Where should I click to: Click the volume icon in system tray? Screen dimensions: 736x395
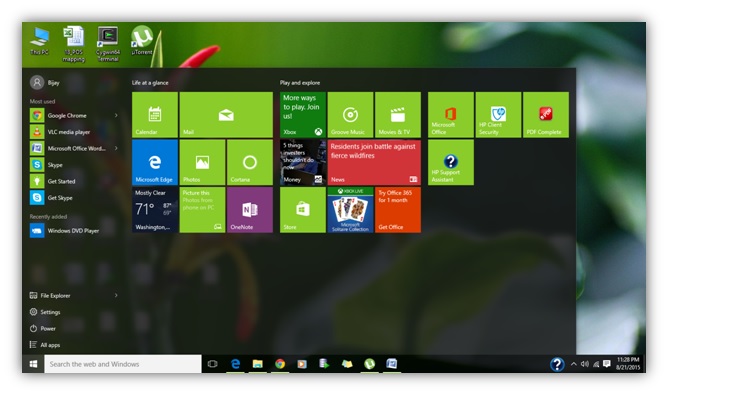[x=585, y=364]
